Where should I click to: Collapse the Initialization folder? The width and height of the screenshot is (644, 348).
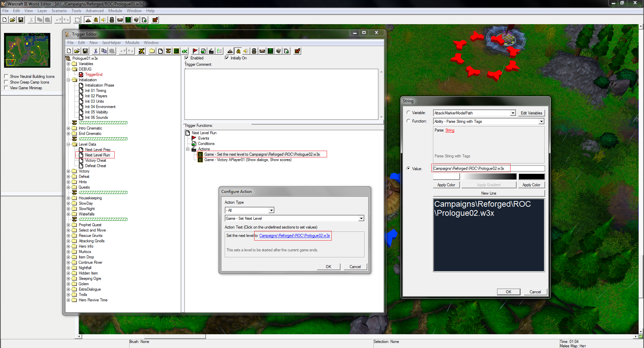(68, 80)
